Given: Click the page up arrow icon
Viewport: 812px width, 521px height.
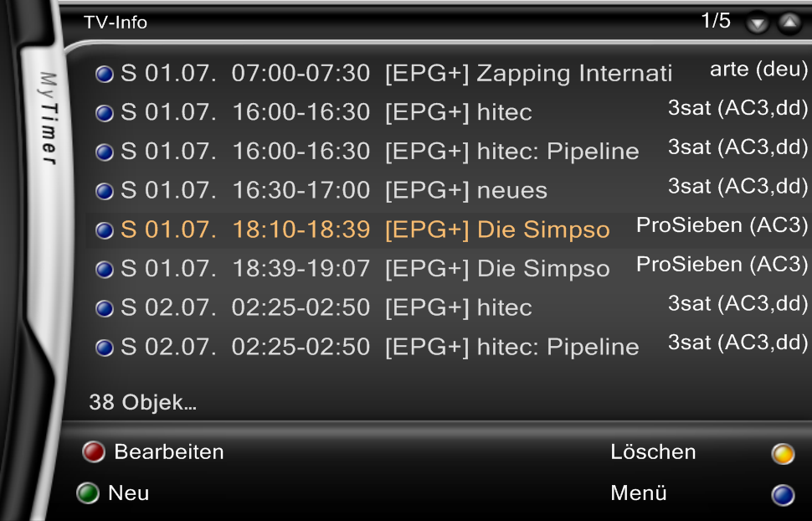Looking at the screenshot, I should pos(789,23).
